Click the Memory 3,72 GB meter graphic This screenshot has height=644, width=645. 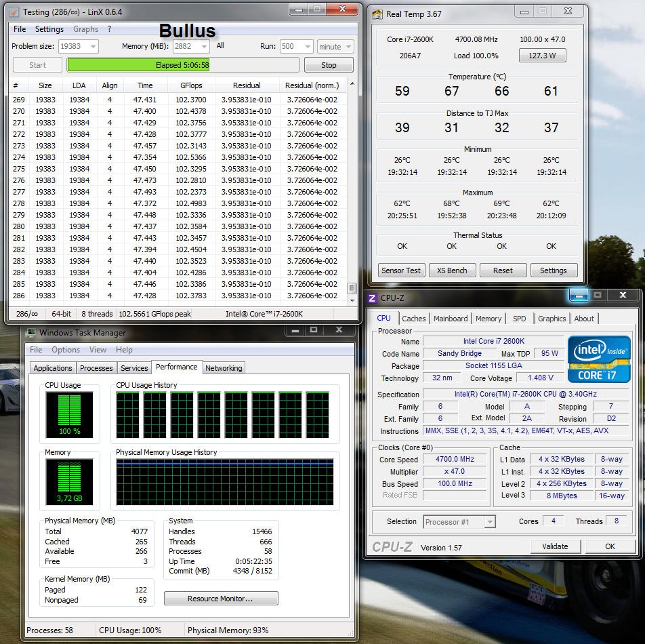click(69, 482)
